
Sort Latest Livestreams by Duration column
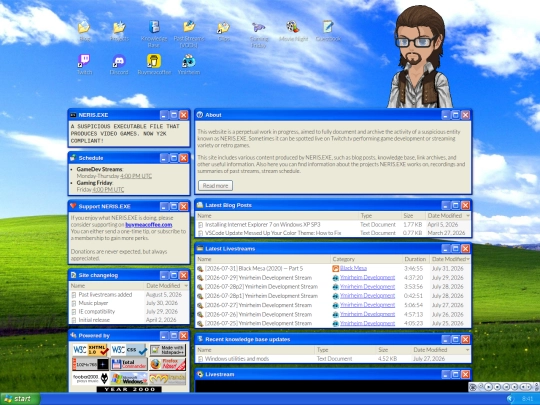[416, 259]
